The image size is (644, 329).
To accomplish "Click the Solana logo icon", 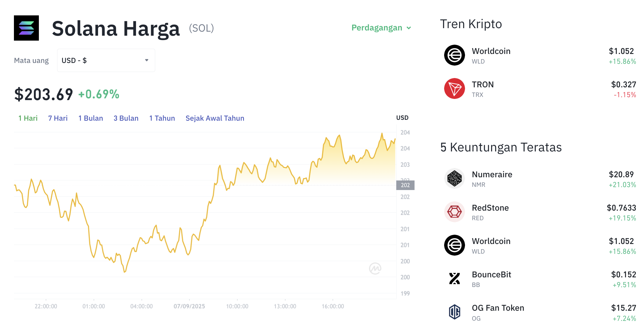I will pyautogui.click(x=26, y=28).
